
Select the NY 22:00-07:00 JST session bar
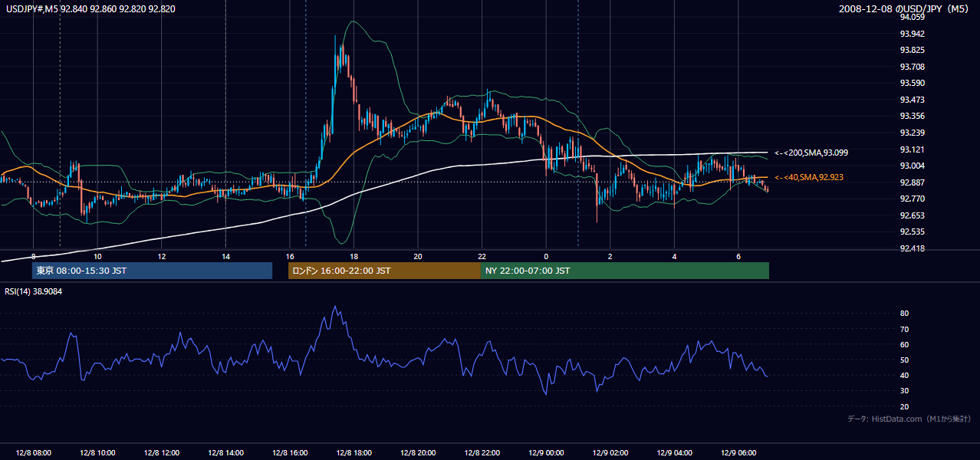[x=625, y=271]
